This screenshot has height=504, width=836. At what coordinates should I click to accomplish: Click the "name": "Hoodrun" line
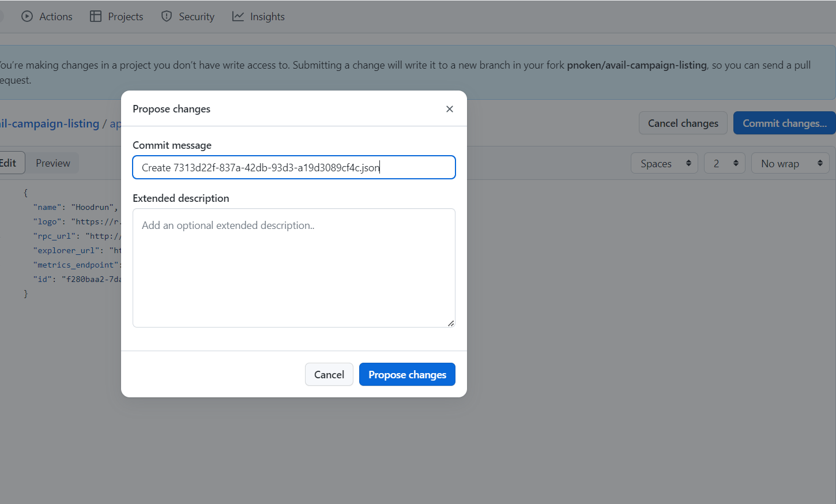(x=76, y=207)
